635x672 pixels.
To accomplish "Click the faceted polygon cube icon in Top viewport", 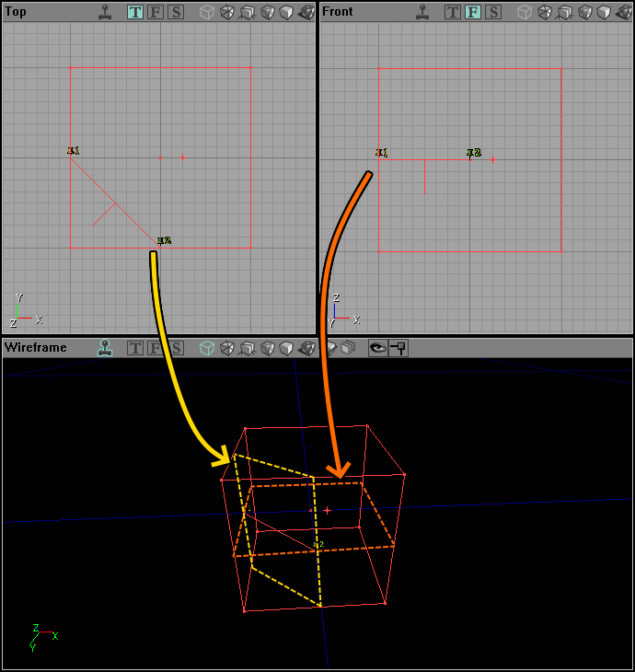I will pos(227,12).
